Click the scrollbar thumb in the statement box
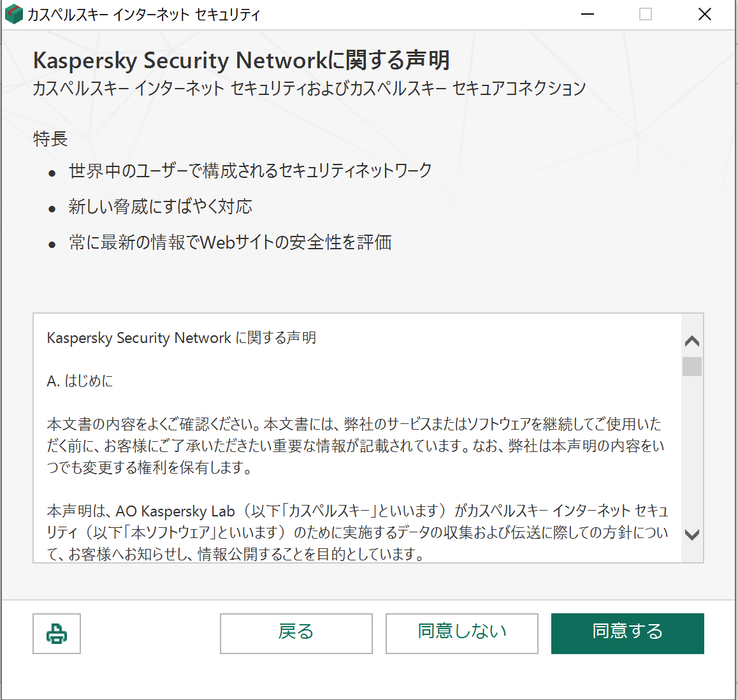738x700 pixels. 691,366
